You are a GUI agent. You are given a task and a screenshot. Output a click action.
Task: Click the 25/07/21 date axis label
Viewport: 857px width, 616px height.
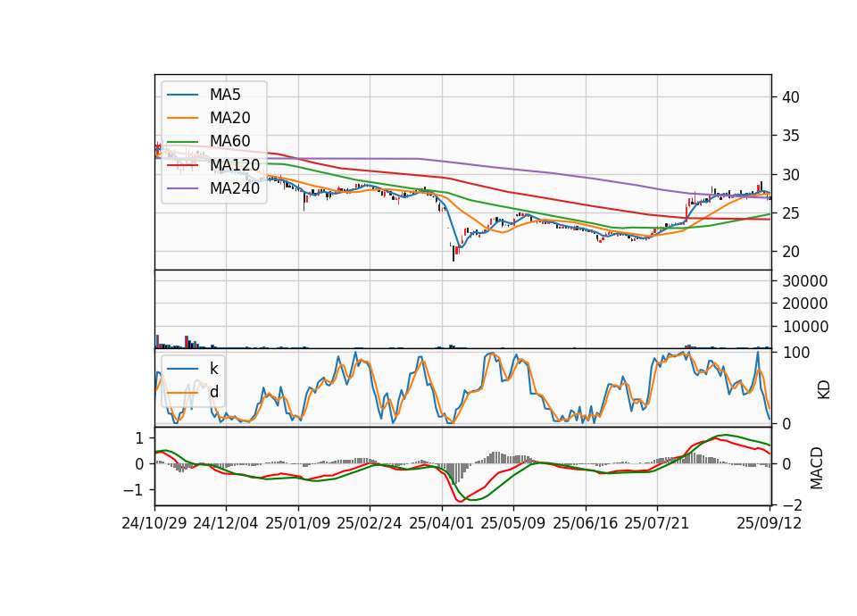[657, 523]
